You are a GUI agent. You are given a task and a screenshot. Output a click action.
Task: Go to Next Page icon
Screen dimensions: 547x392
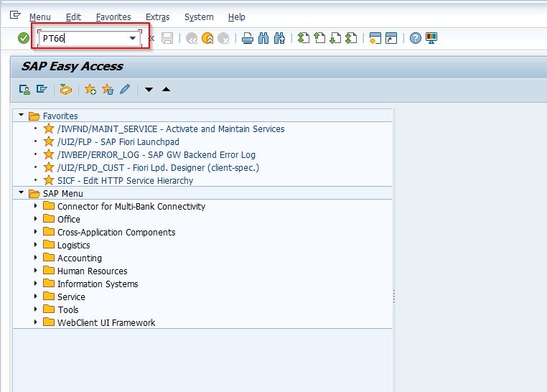[x=336, y=38]
